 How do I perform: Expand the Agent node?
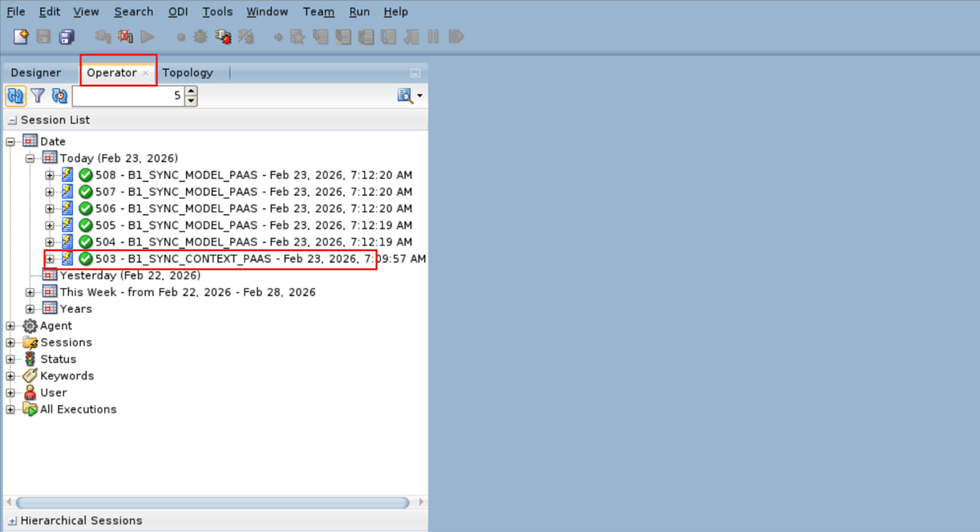click(10, 325)
